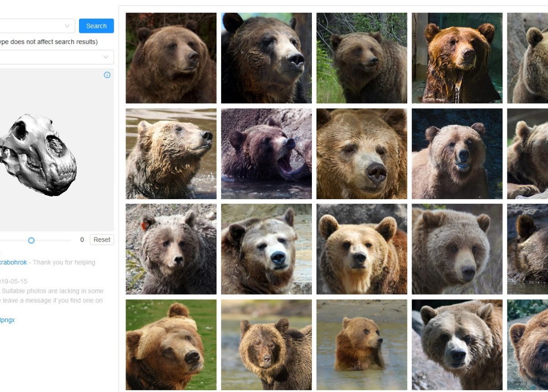Image resolution: width=548 pixels, height=392 pixels.
Task: Open the wet bear in water facing right
Action: (171, 154)
